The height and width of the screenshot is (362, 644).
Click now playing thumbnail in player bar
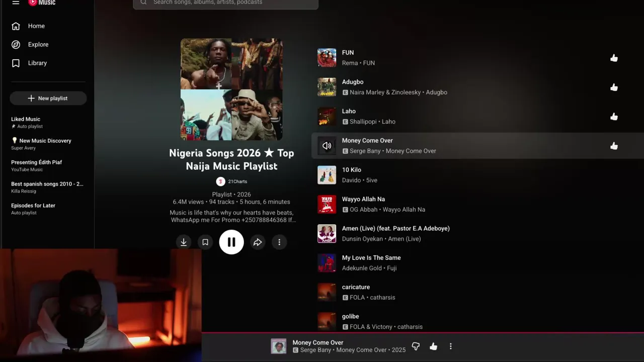click(279, 346)
